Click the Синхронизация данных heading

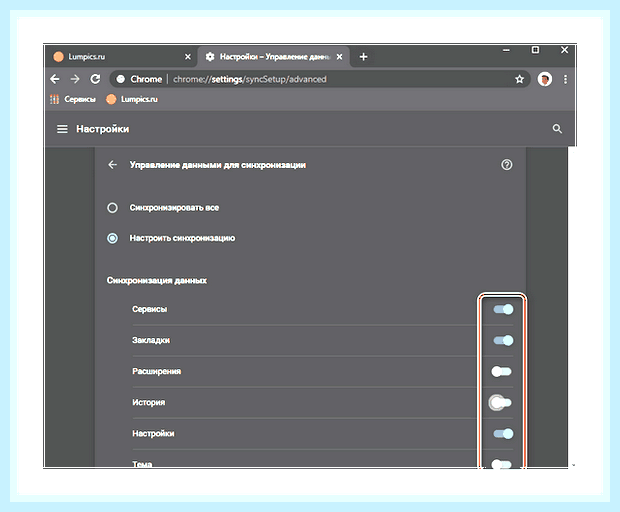[157, 281]
